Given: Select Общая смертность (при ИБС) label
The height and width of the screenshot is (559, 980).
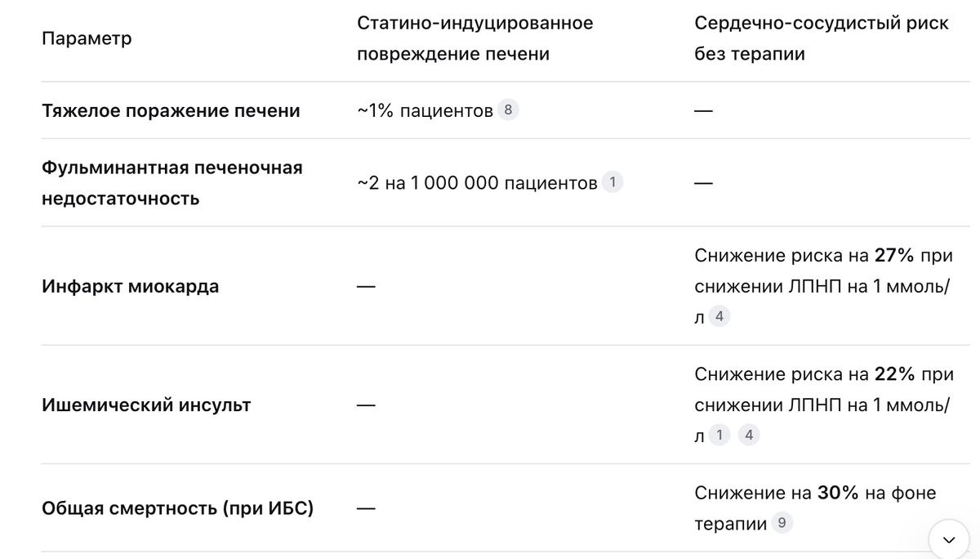Looking at the screenshot, I should [x=177, y=508].
